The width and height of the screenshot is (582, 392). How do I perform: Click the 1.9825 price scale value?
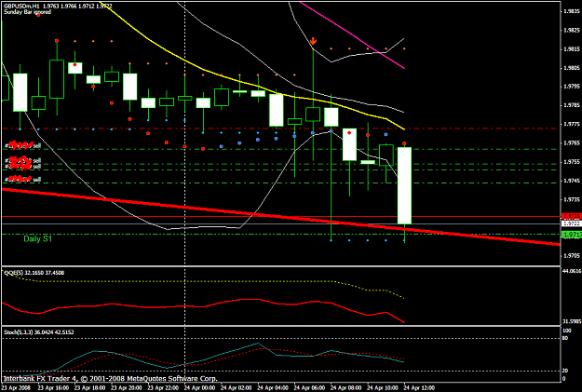[x=572, y=30]
